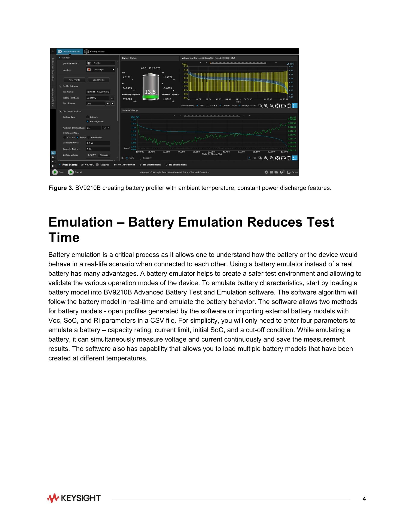
Task: Click the State Of Charge overview slider
Action: tap(212, 116)
